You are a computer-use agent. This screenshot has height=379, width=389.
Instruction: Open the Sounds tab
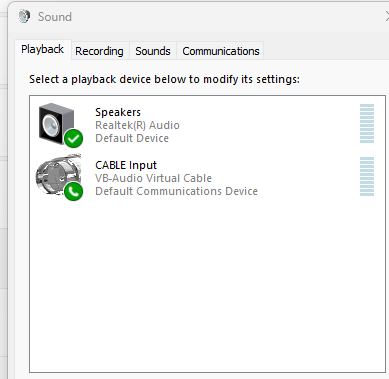tap(153, 51)
